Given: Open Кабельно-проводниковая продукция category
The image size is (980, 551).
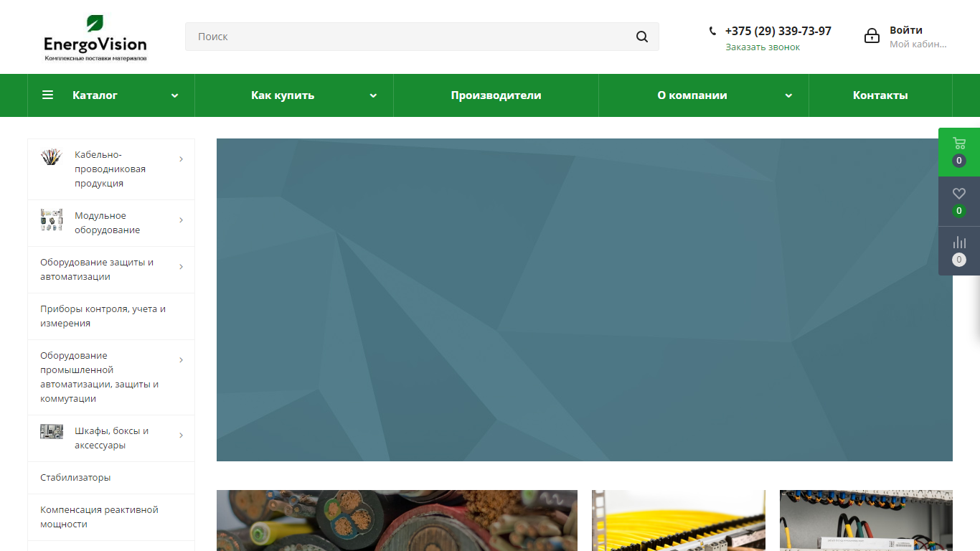Looking at the screenshot, I should pos(110,169).
